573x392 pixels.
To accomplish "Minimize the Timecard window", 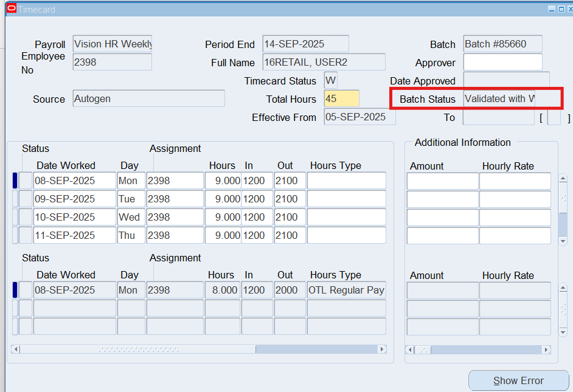I will pos(552,9).
